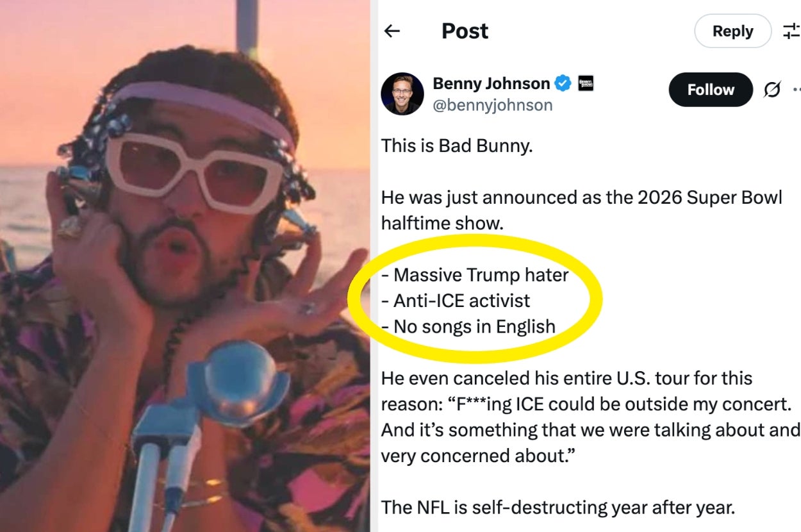Open the post's more options icon
This screenshot has width=801, height=532.
tap(796, 90)
